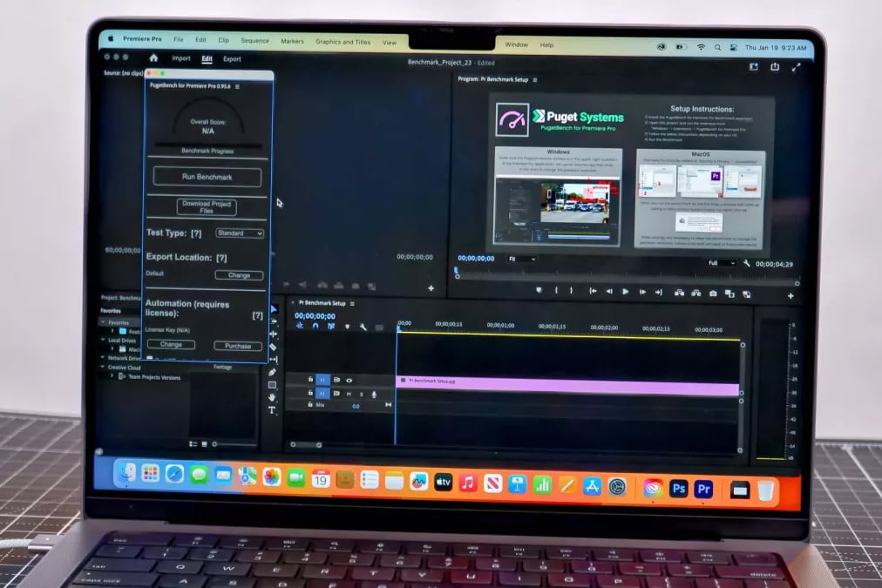
Task: Toggle V1 source patching target
Action: tap(322, 380)
